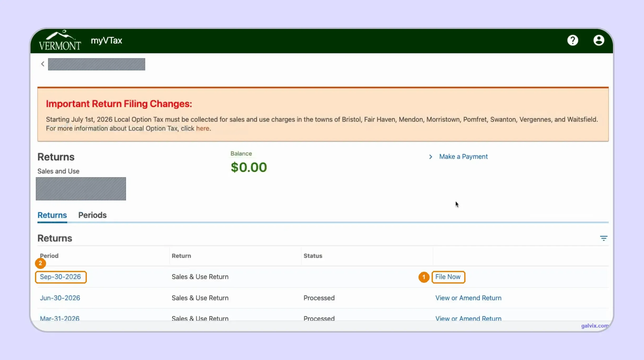Click the Important Return Filing Changes heading
The height and width of the screenshot is (360, 644).
coord(119,104)
